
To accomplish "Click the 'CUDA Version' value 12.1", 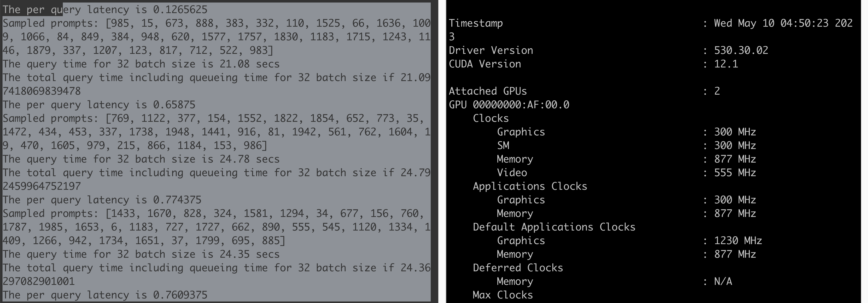I will click(x=726, y=64).
